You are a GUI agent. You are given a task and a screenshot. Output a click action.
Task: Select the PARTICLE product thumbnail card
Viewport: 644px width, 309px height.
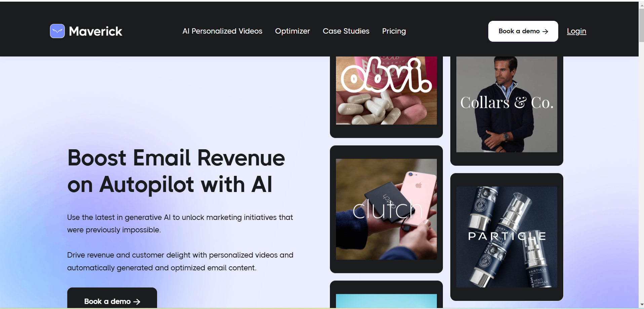pos(506,237)
